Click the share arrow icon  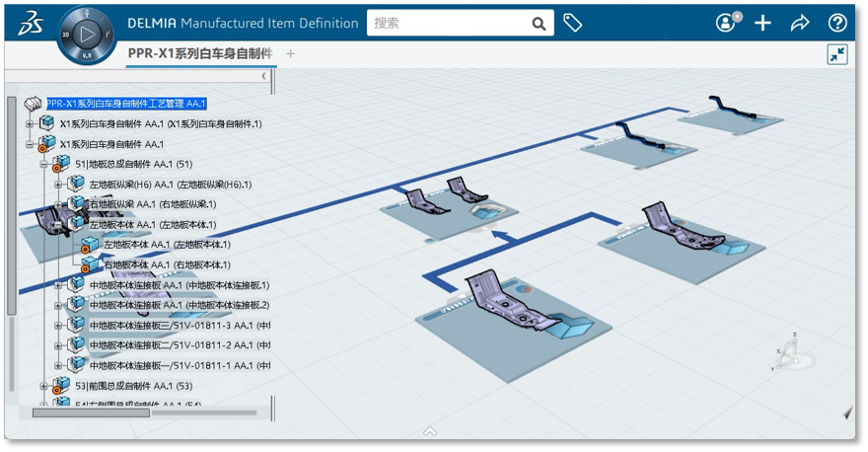click(800, 23)
